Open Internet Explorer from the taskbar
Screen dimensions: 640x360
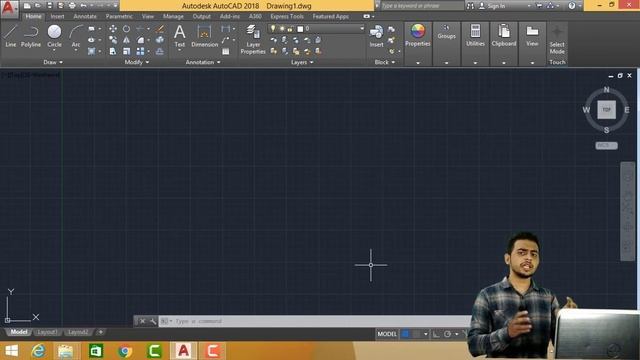[x=39, y=351]
